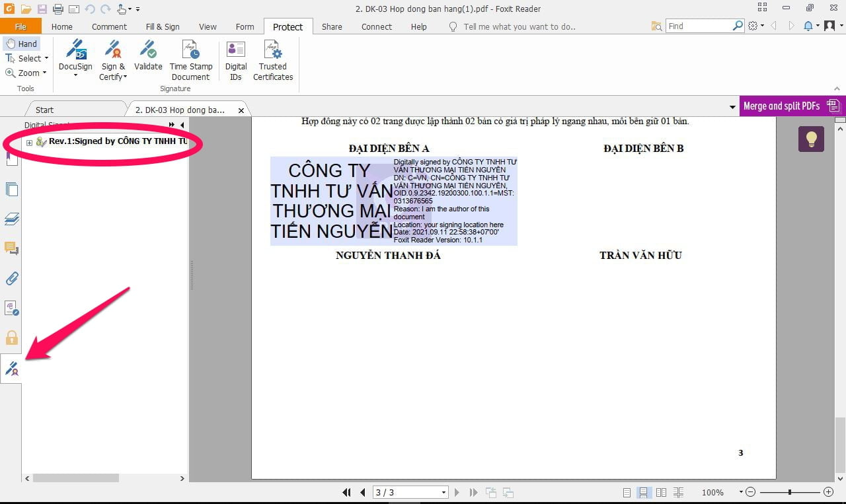Screen dimensions: 846x504
Task: Open the Comments panel icon
Action: (x=11, y=248)
